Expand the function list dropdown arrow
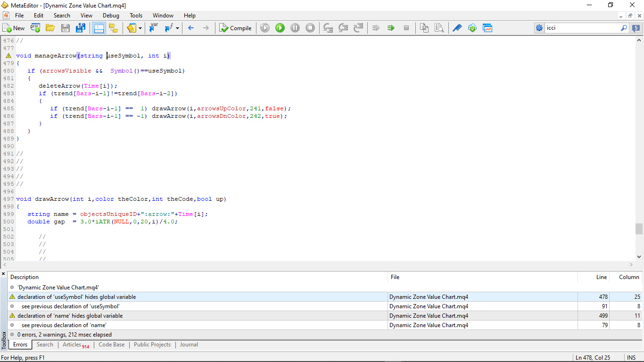644x362 pixels. [177, 28]
